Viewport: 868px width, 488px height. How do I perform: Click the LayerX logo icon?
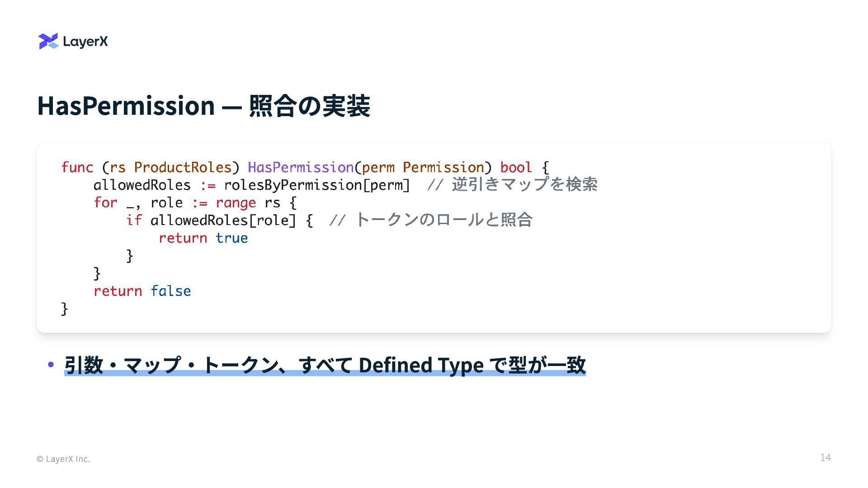tap(48, 41)
